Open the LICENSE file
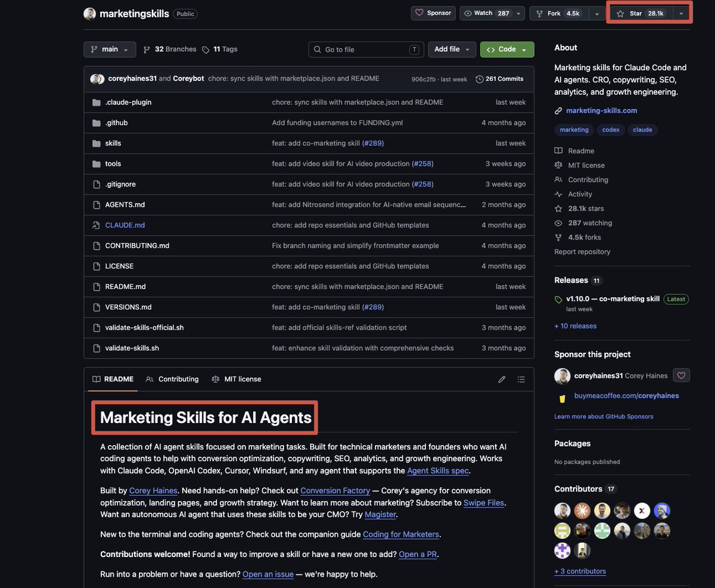This screenshot has height=588, width=715. pyautogui.click(x=119, y=266)
